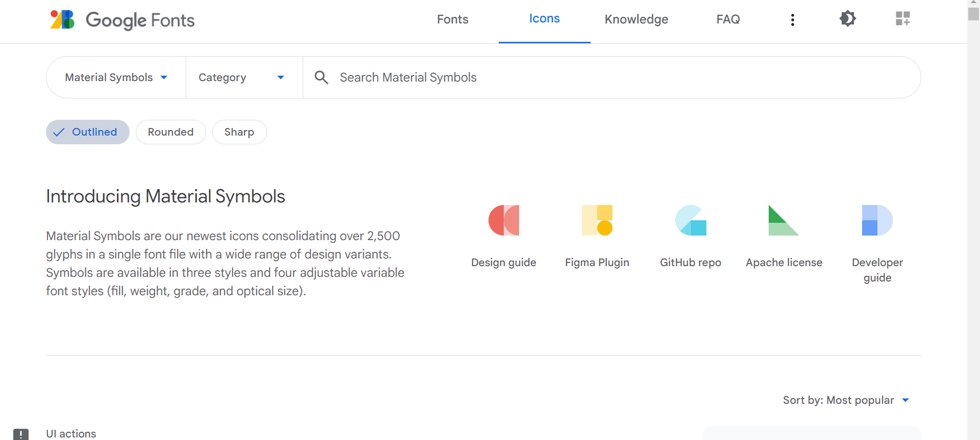
Task: Click the Apache license link text
Action: (x=784, y=263)
